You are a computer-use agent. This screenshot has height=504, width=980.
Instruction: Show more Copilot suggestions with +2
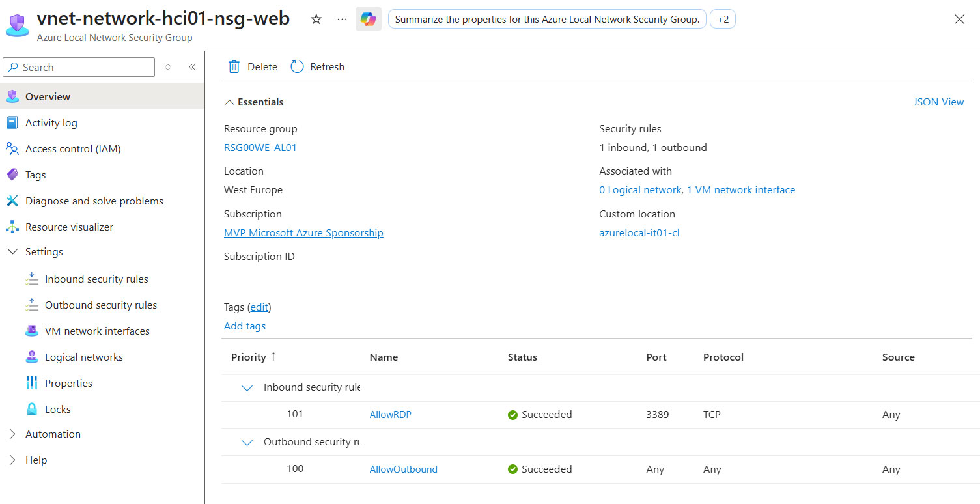(723, 20)
